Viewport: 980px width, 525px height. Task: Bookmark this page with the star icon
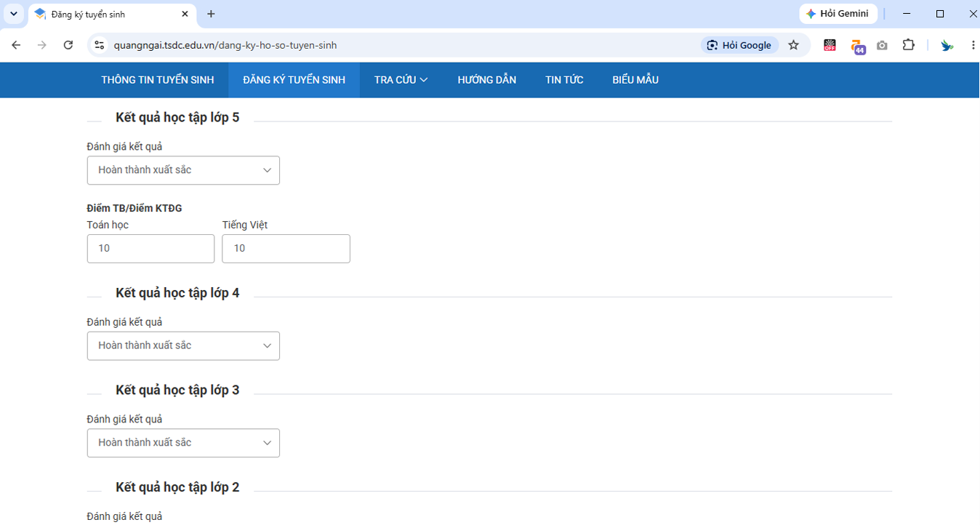coord(794,45)
